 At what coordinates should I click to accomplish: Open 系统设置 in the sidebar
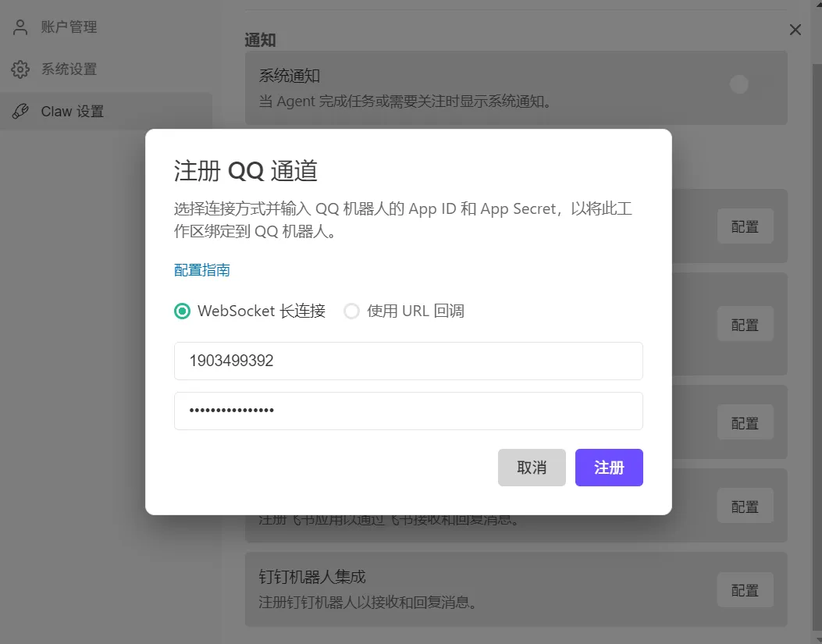pyautogui.click(x=106, y=69)
